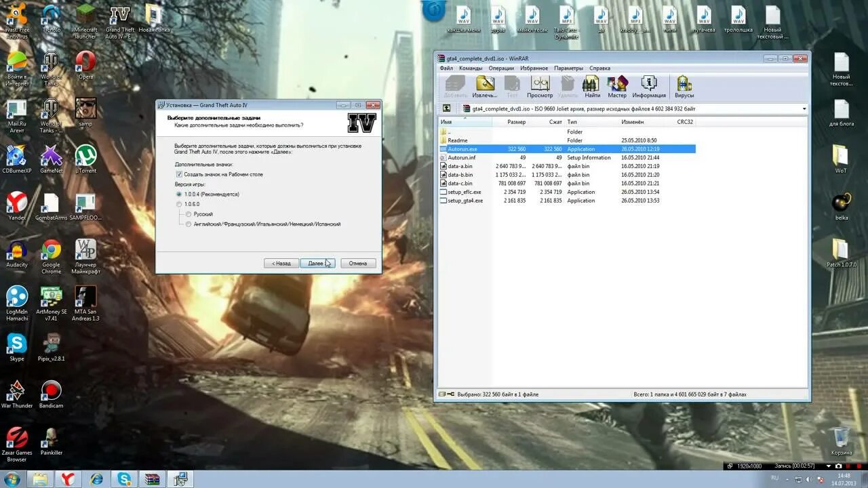Select the setup_gta4.exe file row
The width and height of the screenshot is (868, 488).
pyautogui.click(x=567, y=201)
